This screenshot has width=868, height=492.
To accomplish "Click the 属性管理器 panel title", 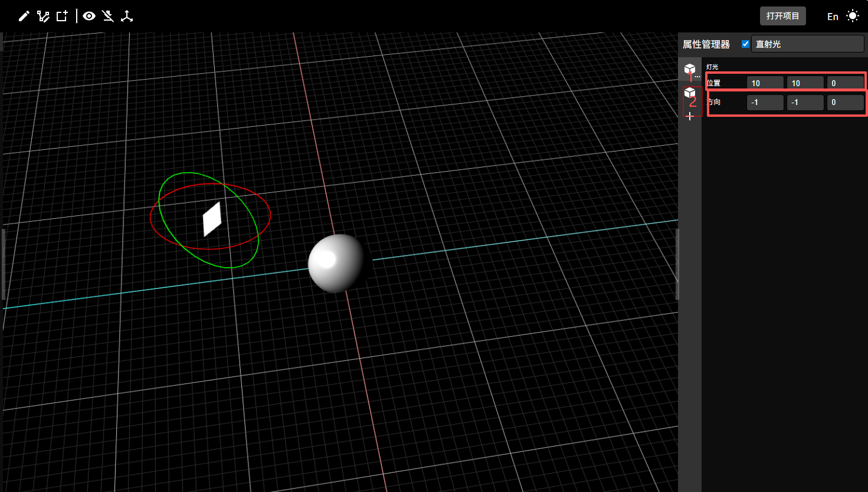I will click(706, 44).
